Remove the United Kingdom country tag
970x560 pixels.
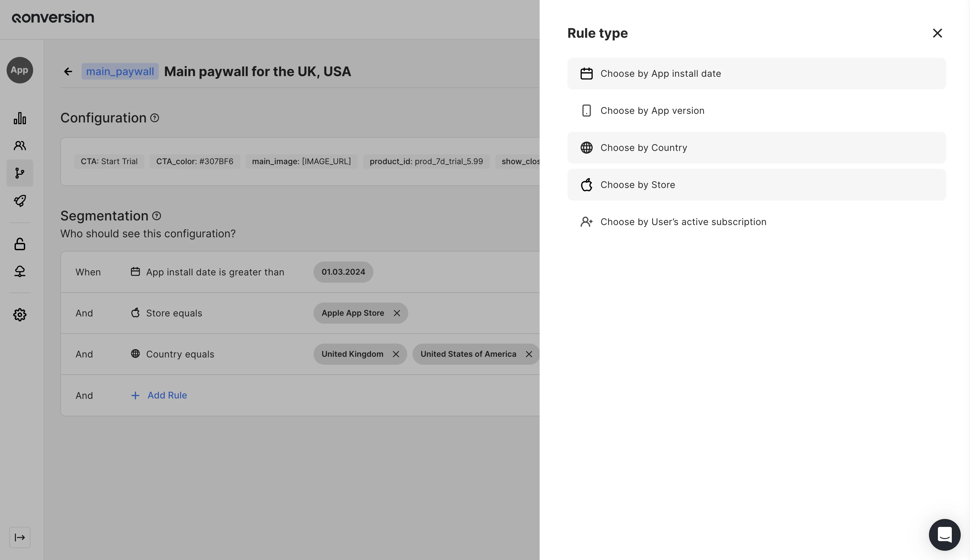396,354
